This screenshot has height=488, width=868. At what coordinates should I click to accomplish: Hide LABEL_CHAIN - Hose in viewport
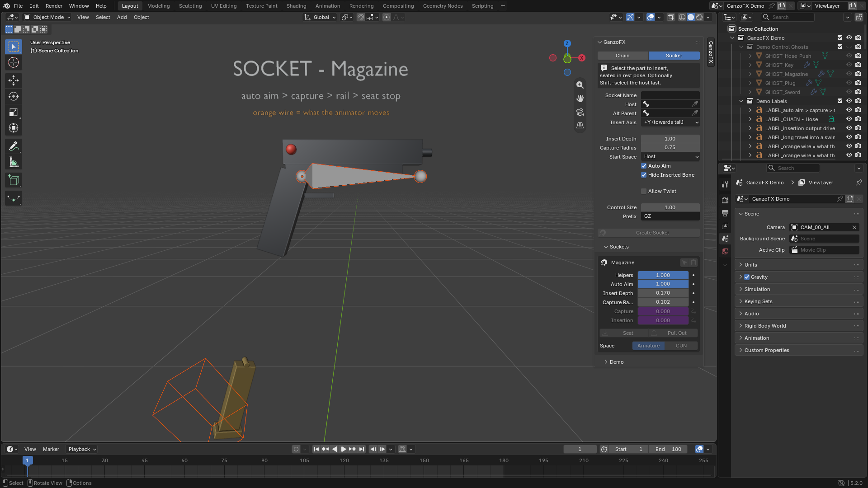point(849,119)
